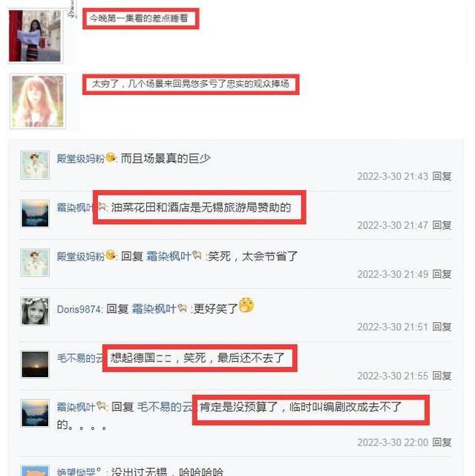The height and width of the screenshot is (476, 475).
Task: Open the red-haired girl avatar
Action: [x=38, y=102]
